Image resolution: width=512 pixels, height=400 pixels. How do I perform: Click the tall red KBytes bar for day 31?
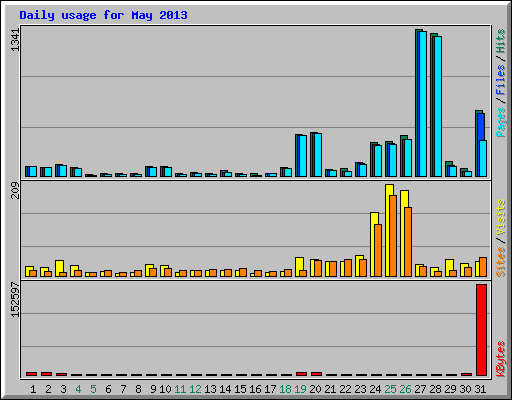click(x=482, y=330)
